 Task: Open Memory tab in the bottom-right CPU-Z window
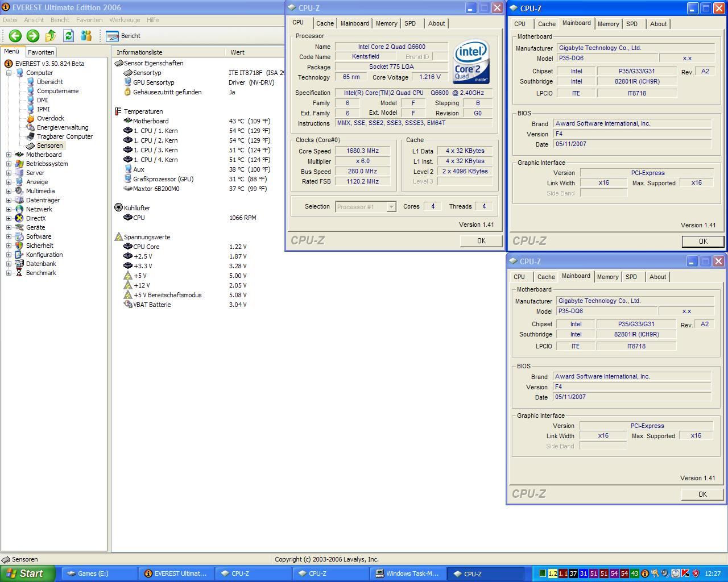click(x=607, y=277)
